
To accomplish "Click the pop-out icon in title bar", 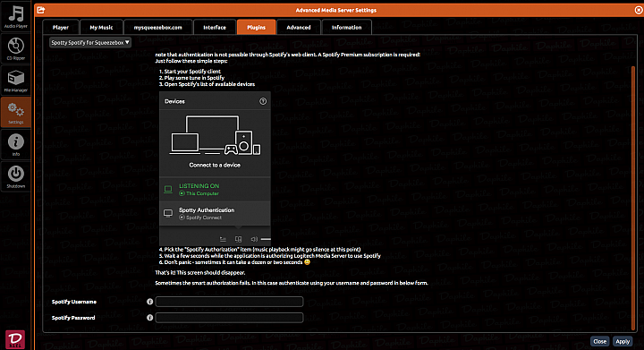I will pos(40,10).
